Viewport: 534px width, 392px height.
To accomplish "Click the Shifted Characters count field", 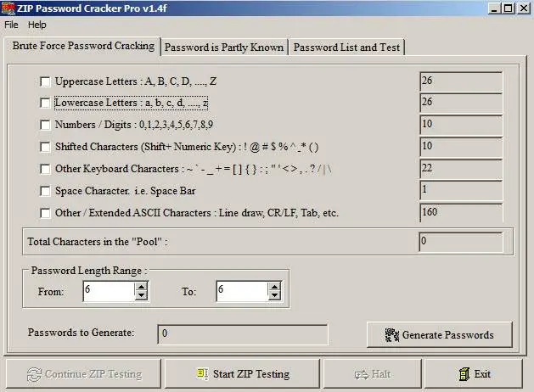I will point(461,147).
